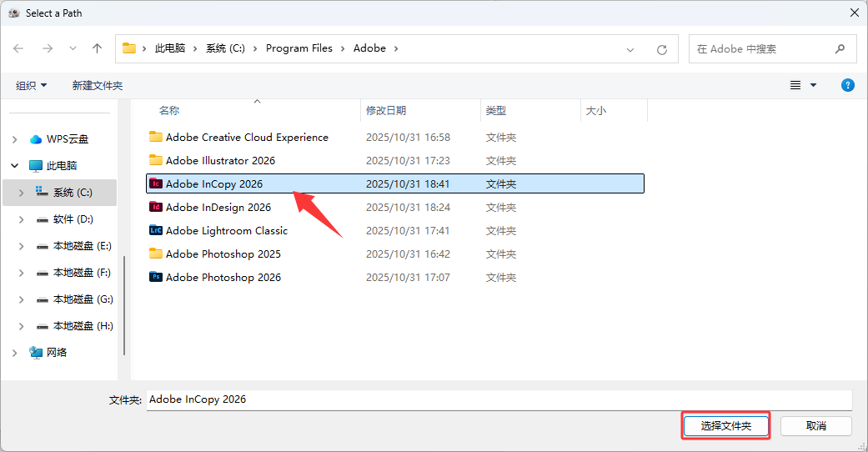Click the back navigation arrow

[18, 48]
